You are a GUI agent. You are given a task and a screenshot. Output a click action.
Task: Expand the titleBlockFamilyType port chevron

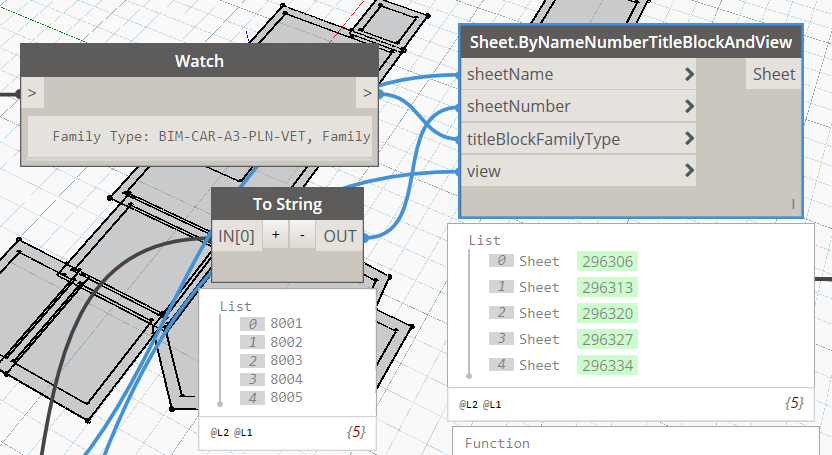tap(689, 139)
